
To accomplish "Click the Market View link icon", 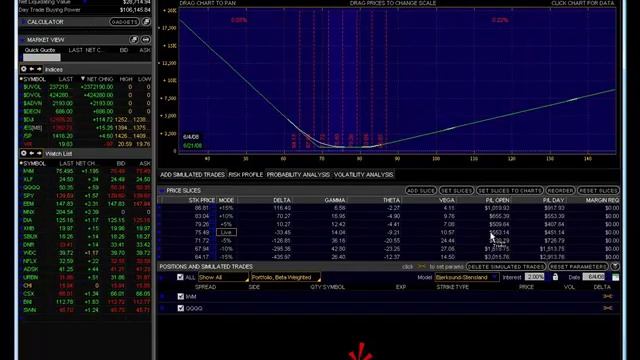I will (x=146, y=40).
